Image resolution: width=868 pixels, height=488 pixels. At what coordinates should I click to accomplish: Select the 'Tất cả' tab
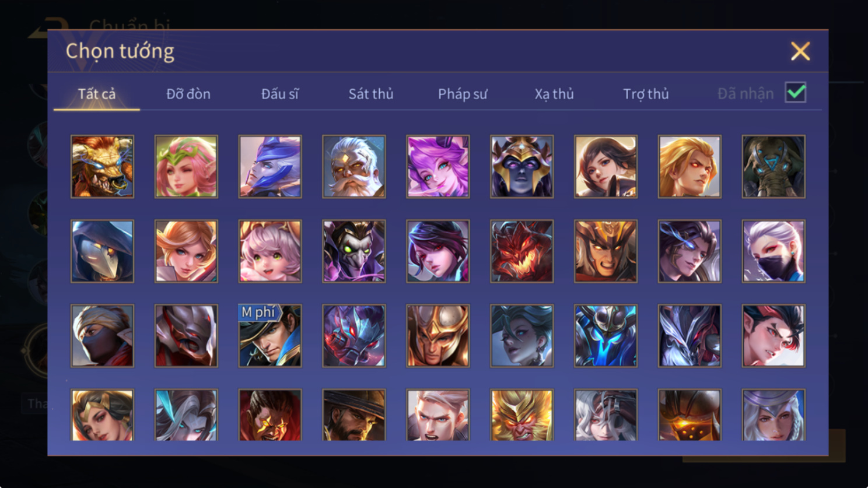pos(97,94)
